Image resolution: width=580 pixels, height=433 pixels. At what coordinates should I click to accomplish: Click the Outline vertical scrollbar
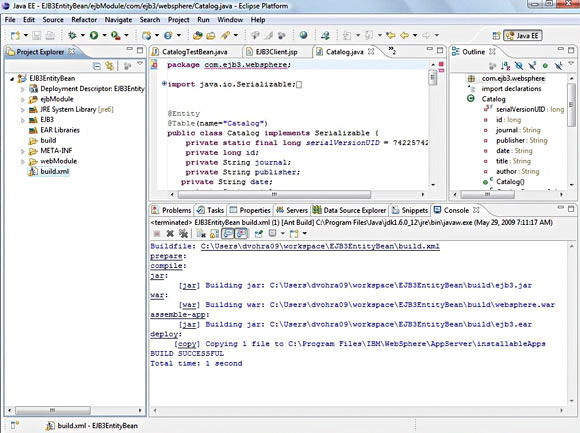coord(571,104)
